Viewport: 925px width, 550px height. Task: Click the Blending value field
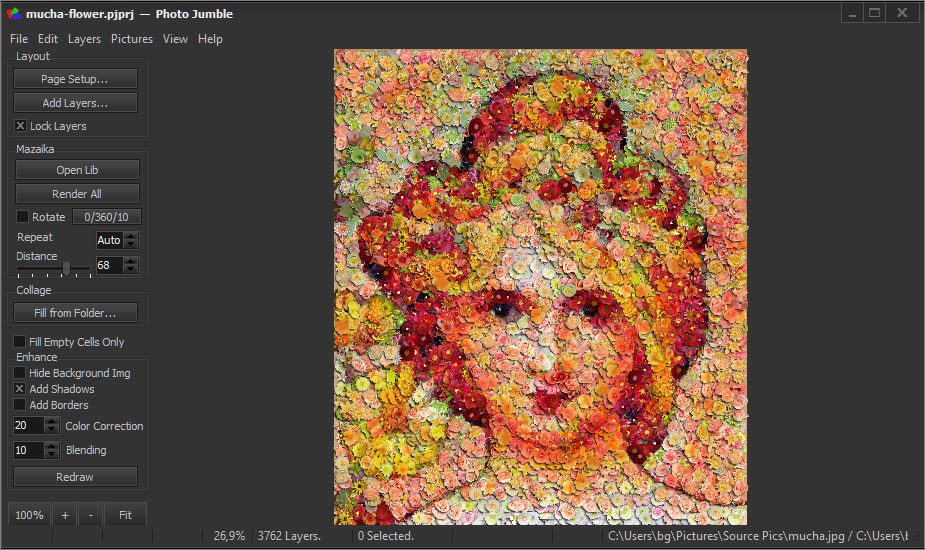(x=28, y=450)
